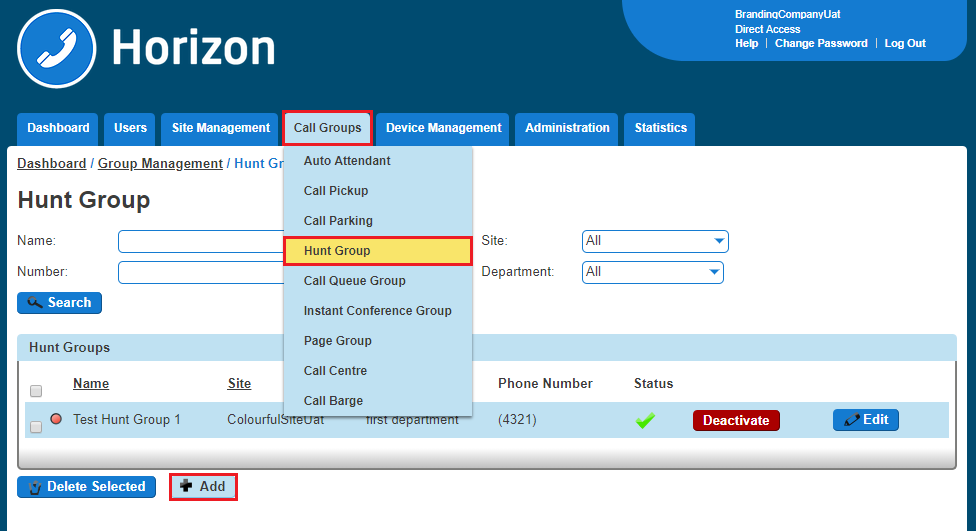This screenshot has height=531, width=976.
Task: Click the BrandingCompanyUat account text
Action: pos(787,14)
